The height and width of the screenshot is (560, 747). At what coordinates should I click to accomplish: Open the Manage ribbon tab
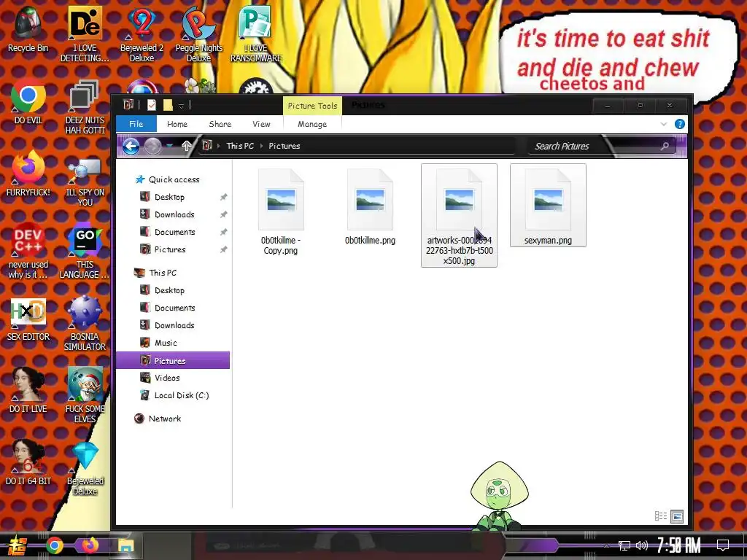point(312,124)
